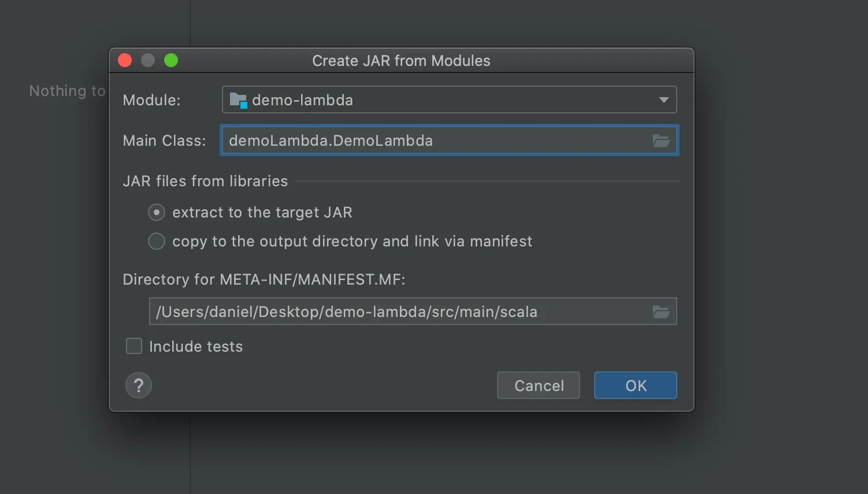The width and height of the screenshot is (868, 494).
Task: Open the Module combo box showing demo-lambda
Action: pyautogui.click(x=405, y=99)
